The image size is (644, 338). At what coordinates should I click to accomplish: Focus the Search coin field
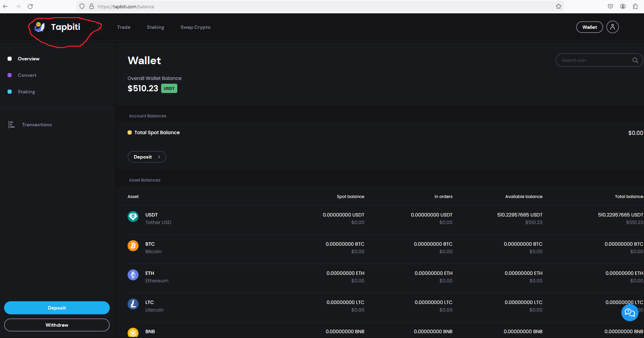click(x=599, y=60)
